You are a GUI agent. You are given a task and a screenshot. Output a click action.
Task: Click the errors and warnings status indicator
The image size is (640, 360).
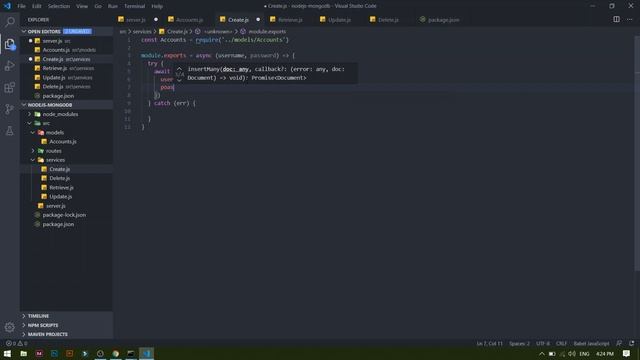16,343
